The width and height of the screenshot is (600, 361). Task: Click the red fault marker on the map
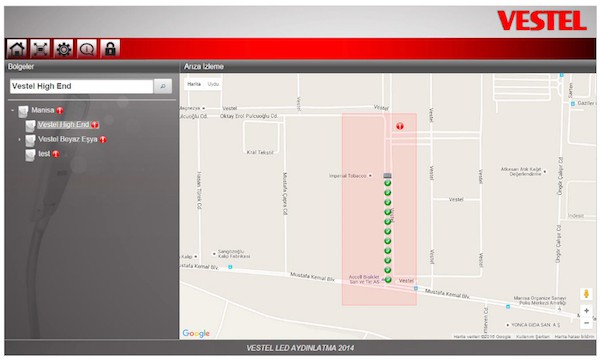pyautogui.click(x=400, y=126)
